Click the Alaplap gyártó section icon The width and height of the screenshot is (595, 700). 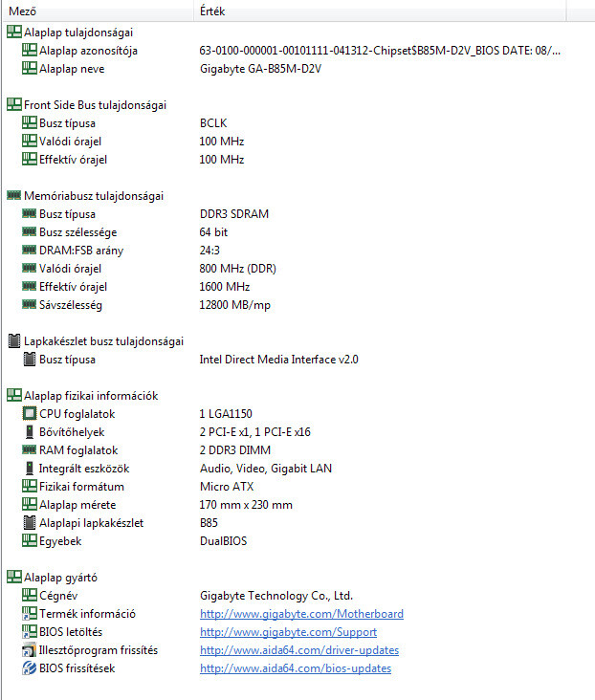point(14,577)
